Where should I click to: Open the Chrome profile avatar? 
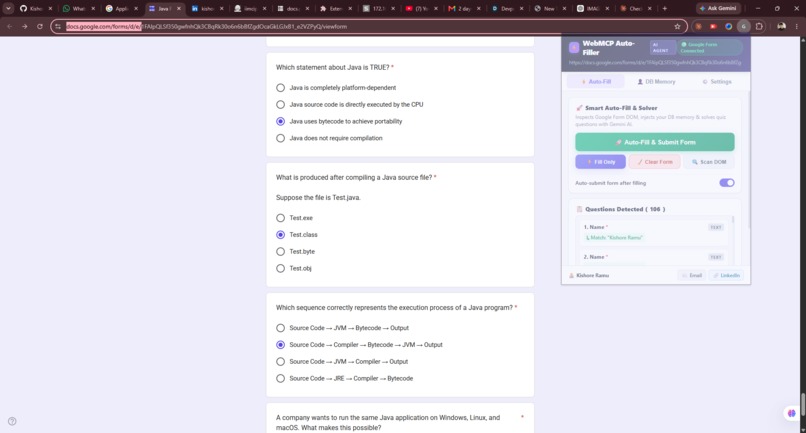click(x=781, y=26)
